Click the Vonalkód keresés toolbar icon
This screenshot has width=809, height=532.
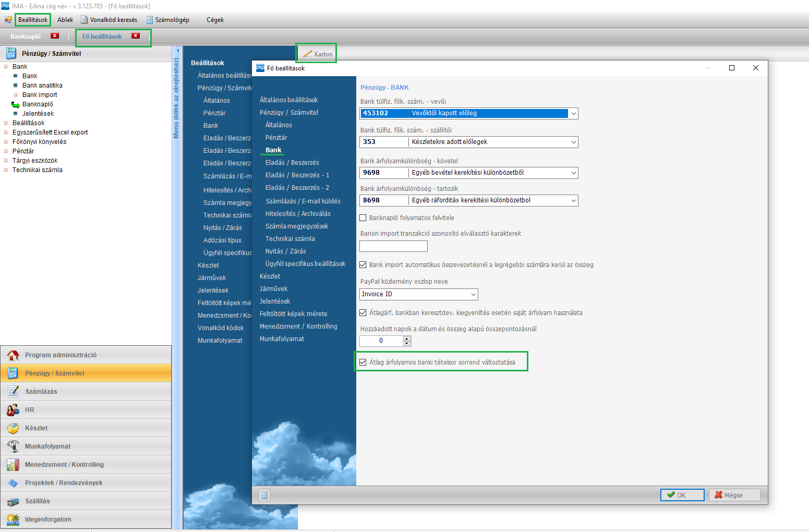coord(84,20)
